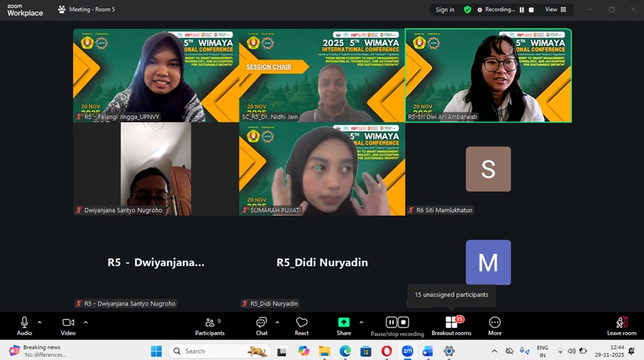Click the green Share screen icon

click(x=344, y=322)
